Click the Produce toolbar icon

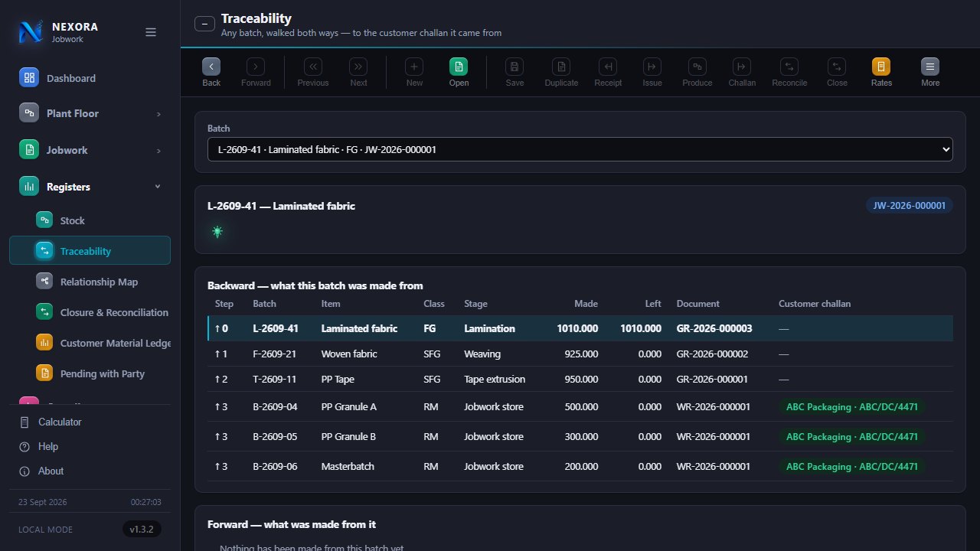697,67
